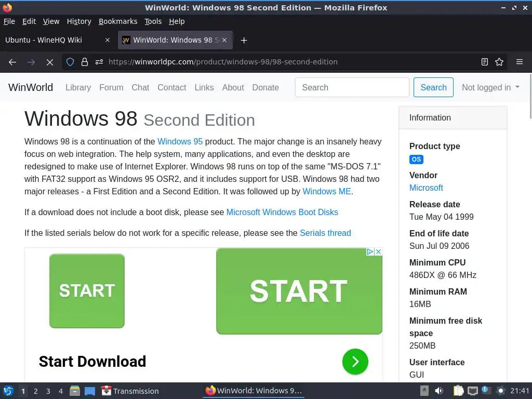Close the WinWorld Windows 98 tab
Image resolution: width=532 pixels, height=399 pixels.
(224, 40)
